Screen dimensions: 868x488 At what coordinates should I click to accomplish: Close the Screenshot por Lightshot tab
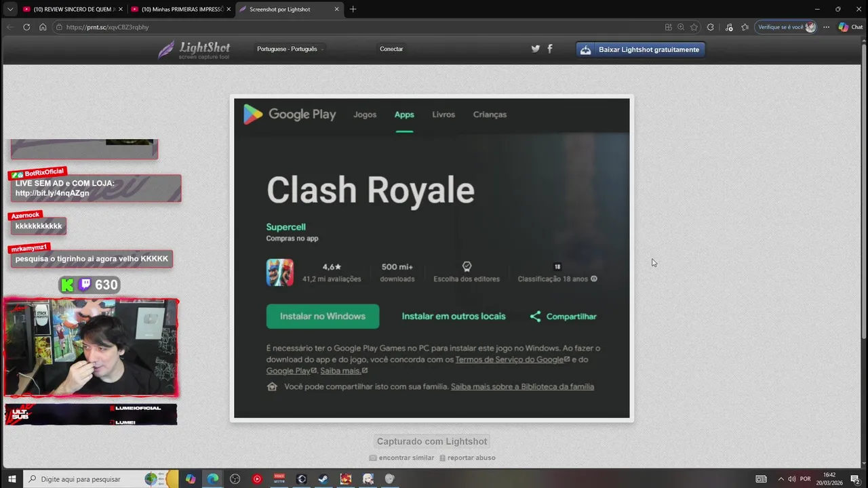coord(337,9)
